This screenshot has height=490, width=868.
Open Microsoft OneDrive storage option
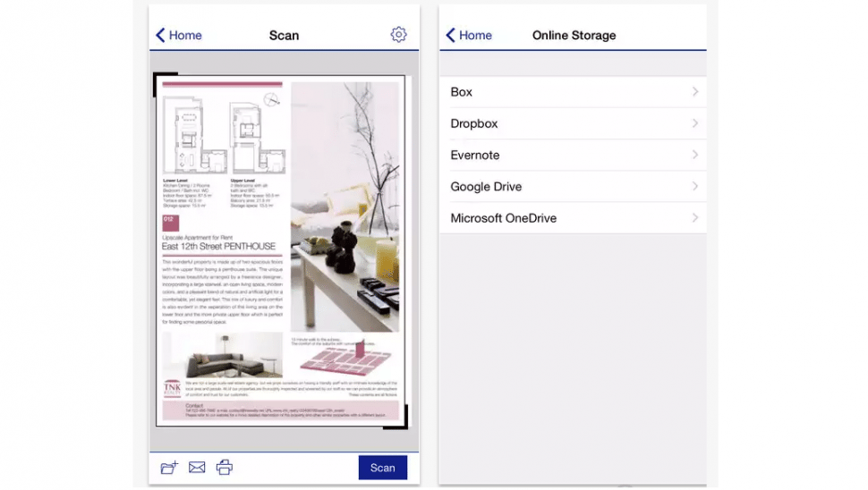573,218
